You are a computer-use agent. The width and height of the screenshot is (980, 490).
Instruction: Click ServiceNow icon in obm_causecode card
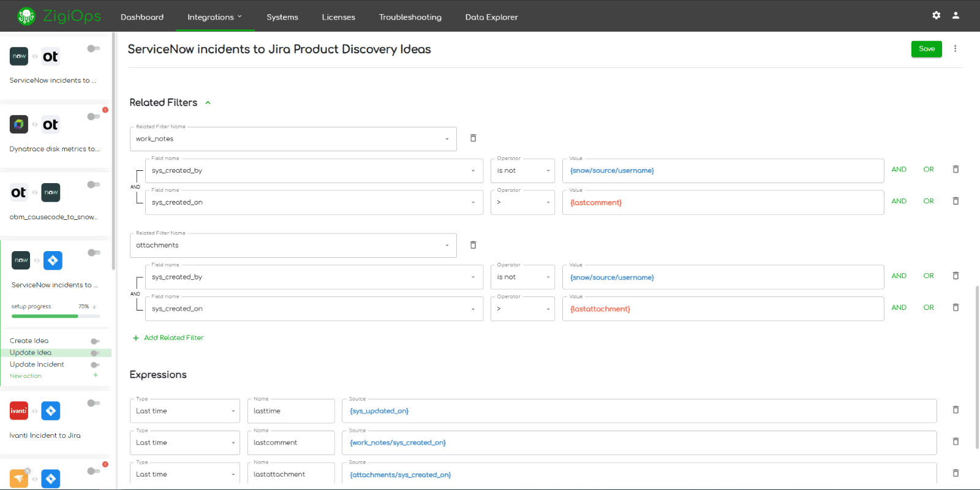(x=51, y=192)
